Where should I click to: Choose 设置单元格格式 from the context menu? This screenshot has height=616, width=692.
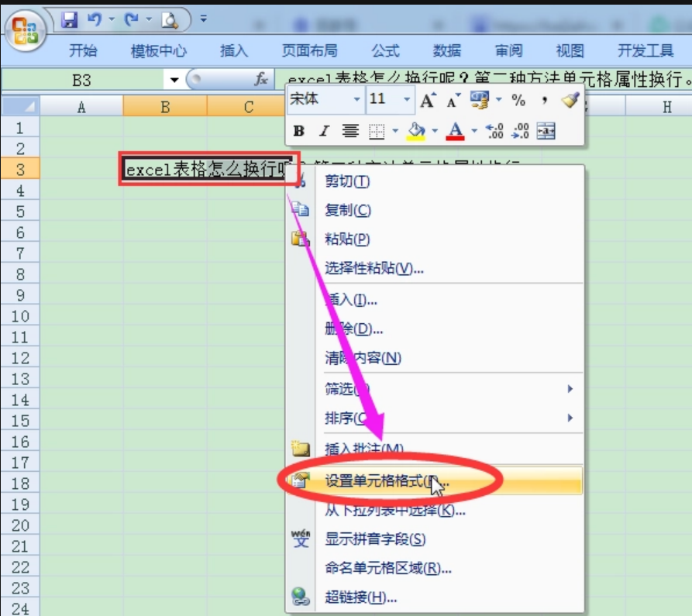[x=381, y=480]
